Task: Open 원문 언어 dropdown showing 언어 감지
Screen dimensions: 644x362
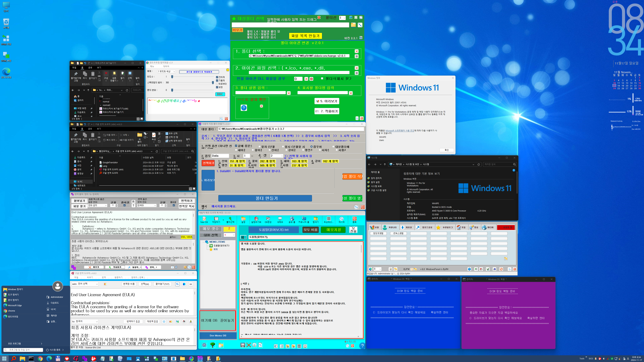Action: coord(97,205)
